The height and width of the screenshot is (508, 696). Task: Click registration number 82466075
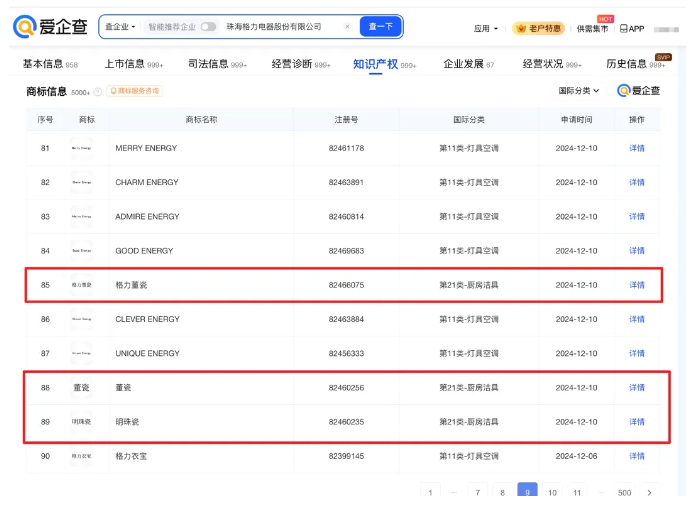coord(346,285)
